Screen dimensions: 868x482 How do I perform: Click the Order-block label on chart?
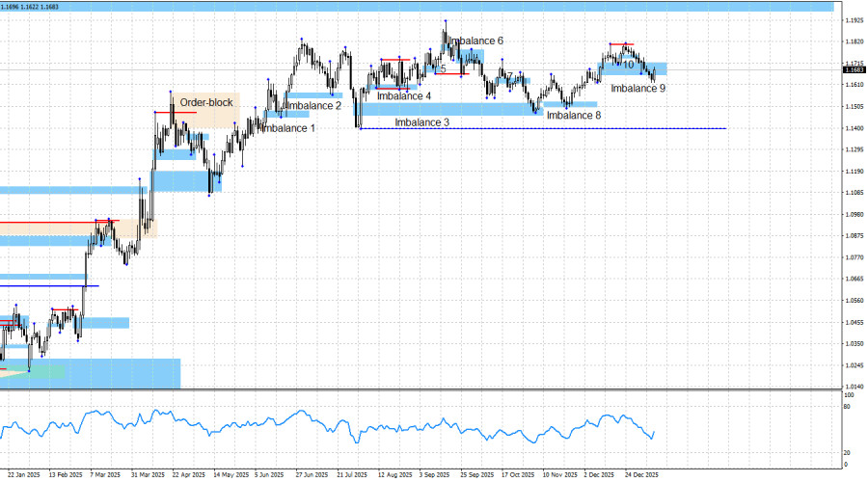pyautogui.click(x=206, y=102)
